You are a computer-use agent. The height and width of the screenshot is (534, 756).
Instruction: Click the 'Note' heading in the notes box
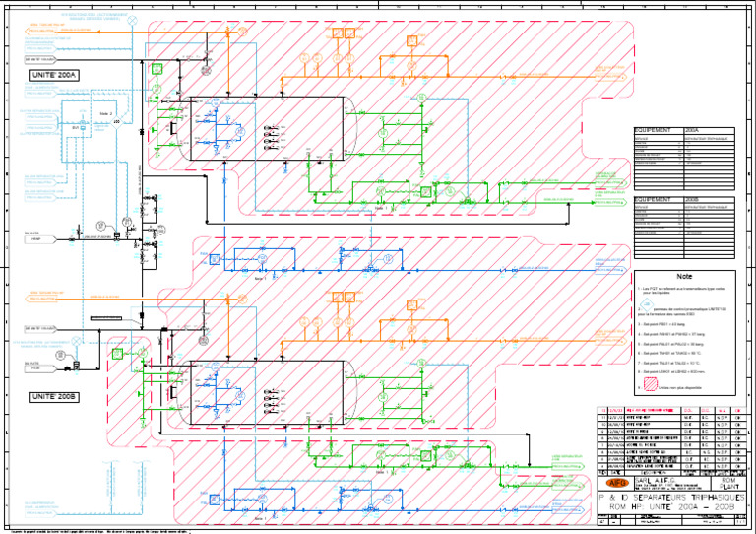pos(684,277)
